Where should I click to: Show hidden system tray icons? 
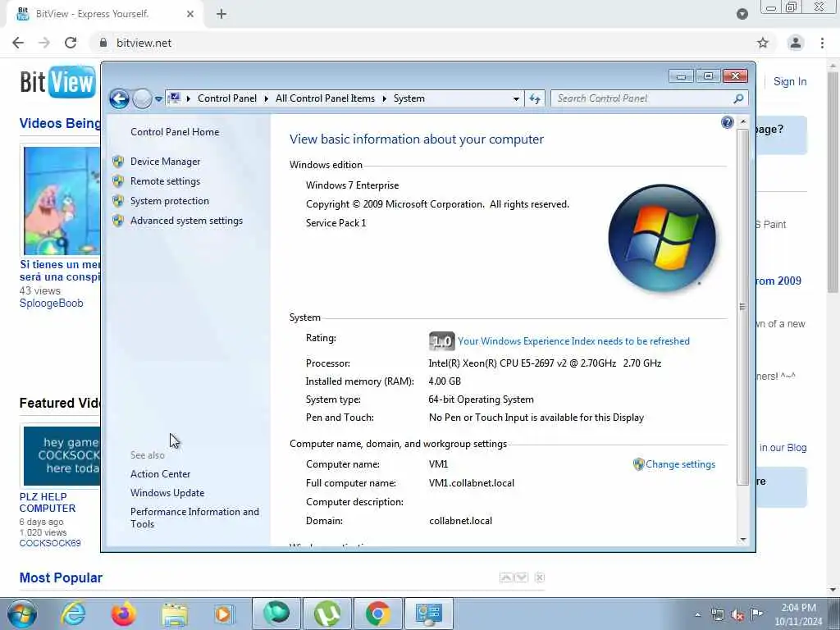[x=697, y=614]
